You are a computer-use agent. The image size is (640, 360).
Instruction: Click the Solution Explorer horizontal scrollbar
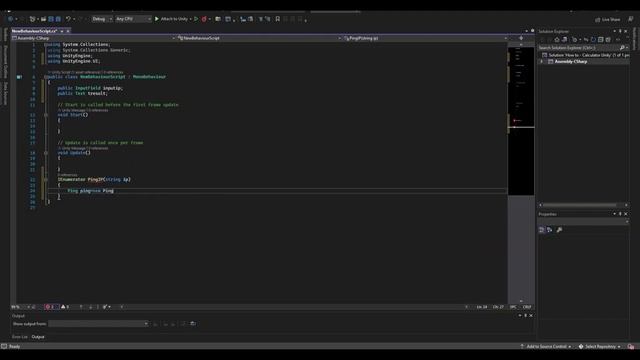coord(580,205)
